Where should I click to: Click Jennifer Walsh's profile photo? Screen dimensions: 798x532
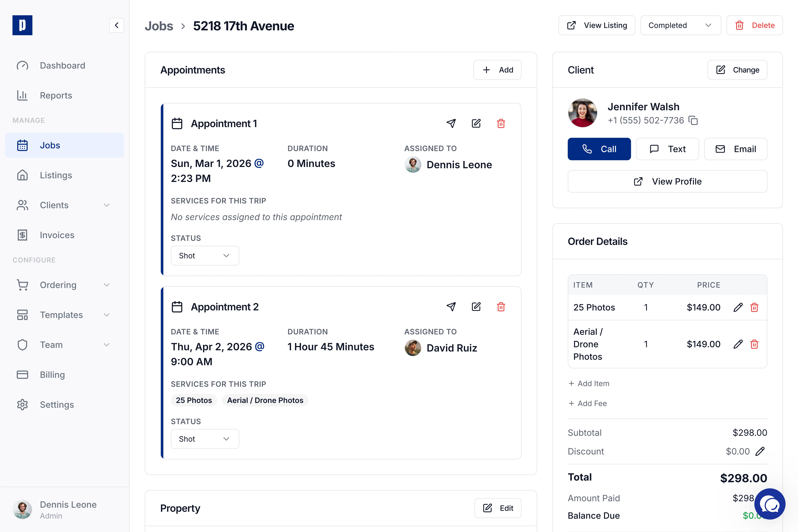(583, 113)
